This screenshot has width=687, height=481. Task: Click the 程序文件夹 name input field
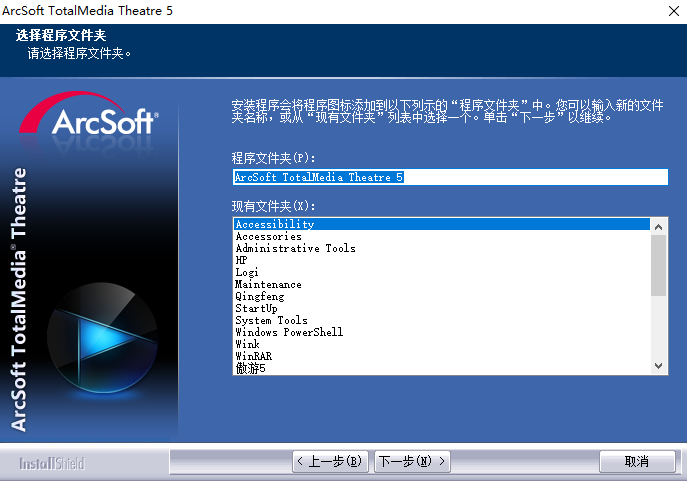pos(450,177)
